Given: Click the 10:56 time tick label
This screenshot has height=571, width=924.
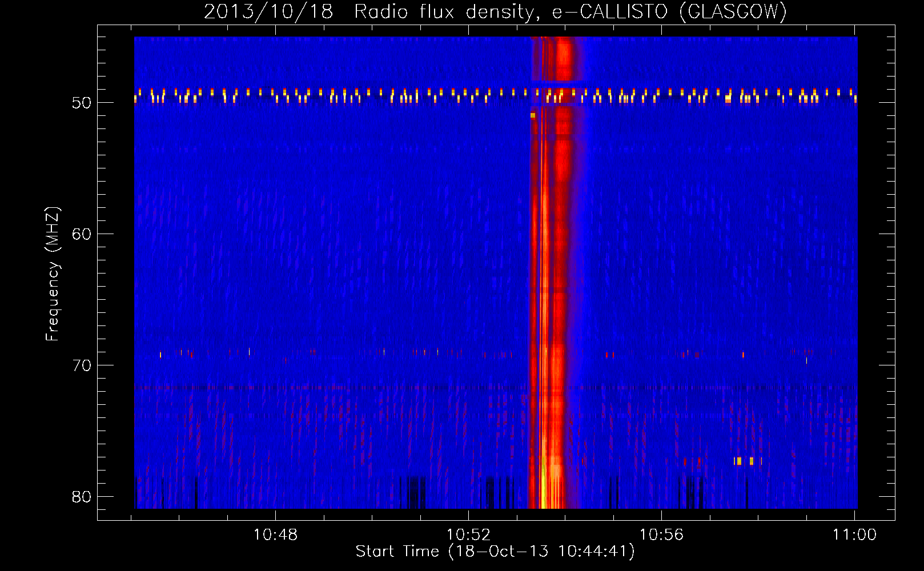Looking at the screenshot, I should click(661, 535).
